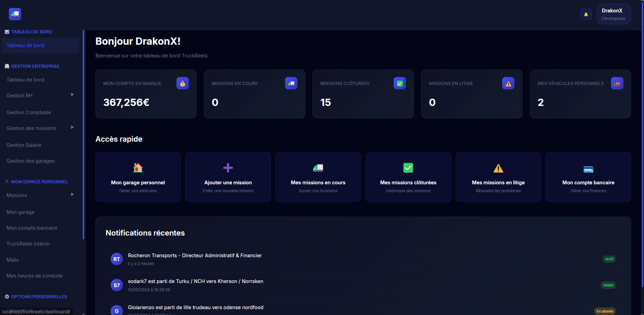This screenshot has width=644, height=315.
Task: Open notifications via the bell icon
Action: pos(586,14)
